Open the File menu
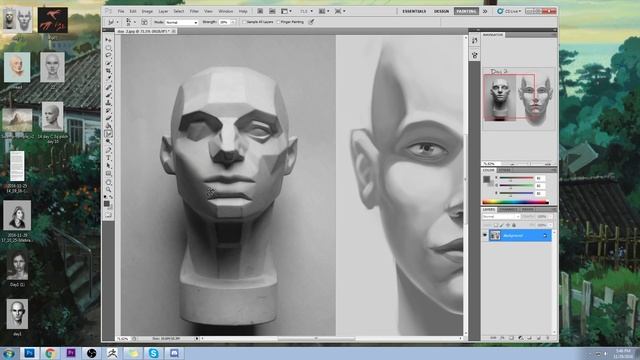Viewport: 640px width, 360px height. pyautogui.click(x=121, y=11)
